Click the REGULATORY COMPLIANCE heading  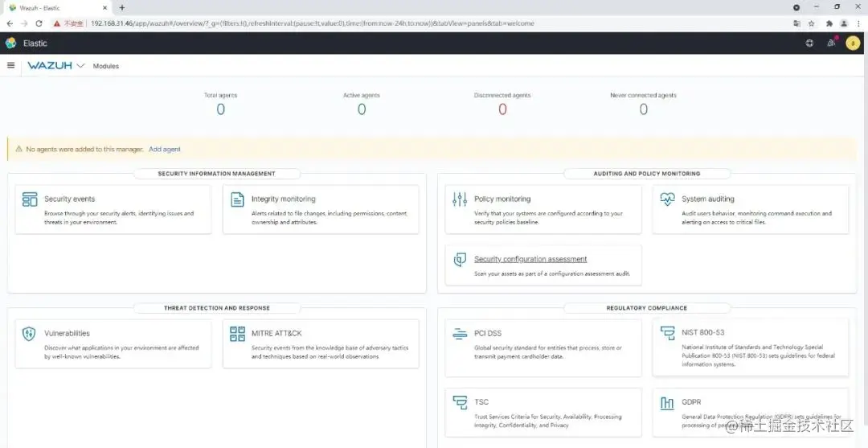646,308
